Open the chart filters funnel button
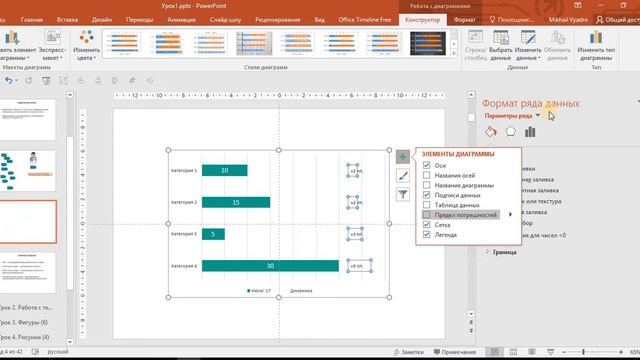 click(402, 194)
